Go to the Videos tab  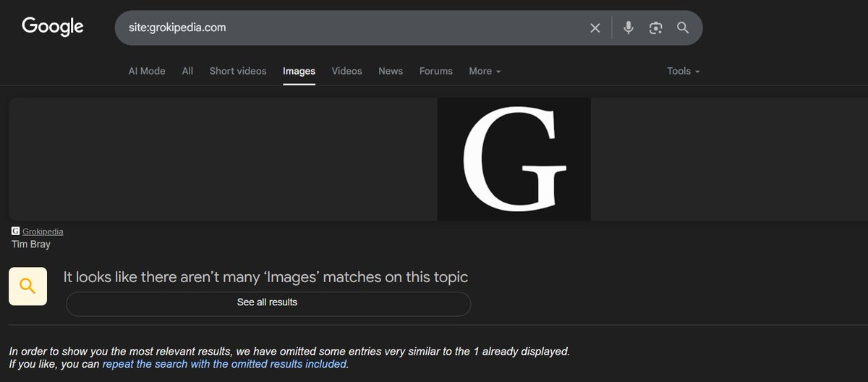tap(346, 71)
